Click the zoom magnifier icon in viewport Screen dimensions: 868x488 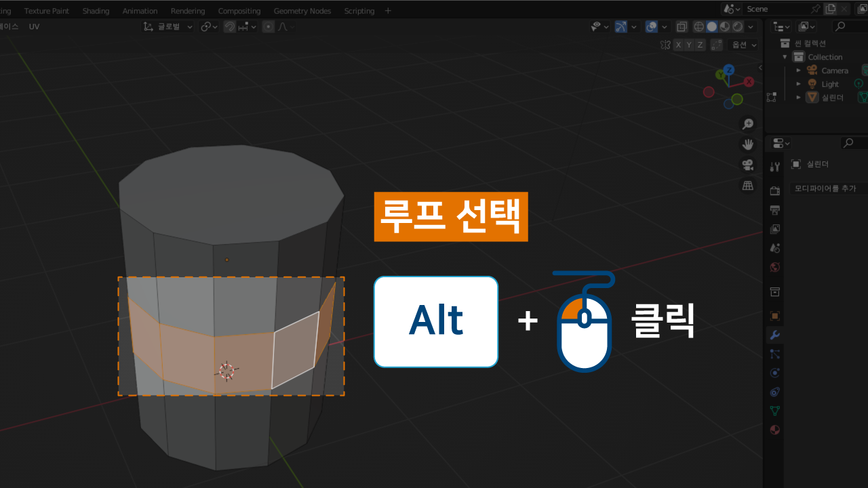[x=748, y=124]
